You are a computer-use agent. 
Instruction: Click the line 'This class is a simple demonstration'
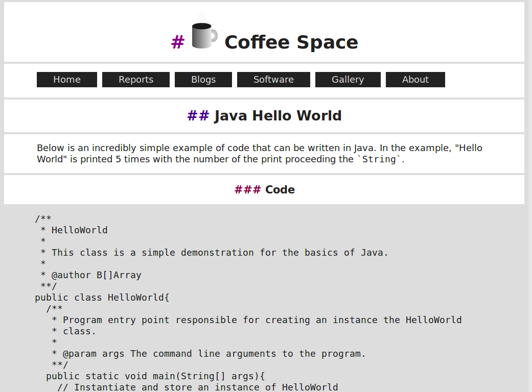point(214,253)
